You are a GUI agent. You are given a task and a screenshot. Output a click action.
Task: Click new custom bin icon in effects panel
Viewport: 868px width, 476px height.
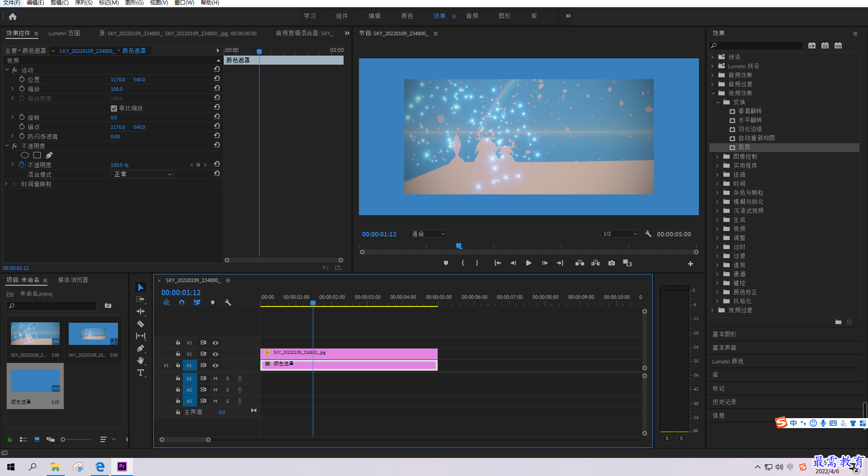[838, 322]
